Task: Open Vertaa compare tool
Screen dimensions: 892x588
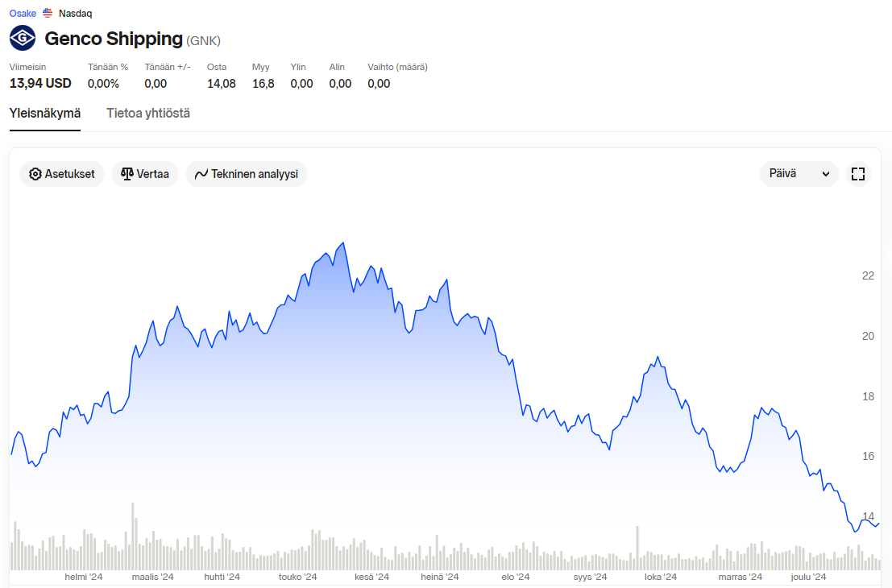Action: pyautogui.click(x=145, y=174)
